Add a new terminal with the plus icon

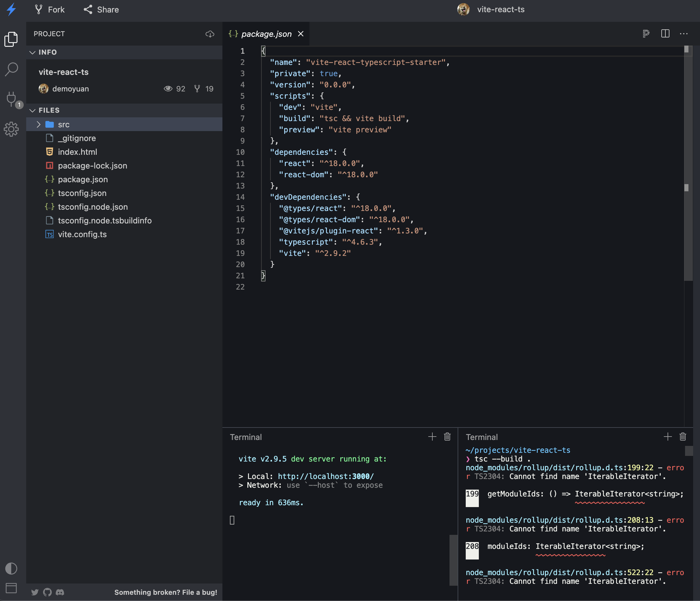[x=432, y=437]
